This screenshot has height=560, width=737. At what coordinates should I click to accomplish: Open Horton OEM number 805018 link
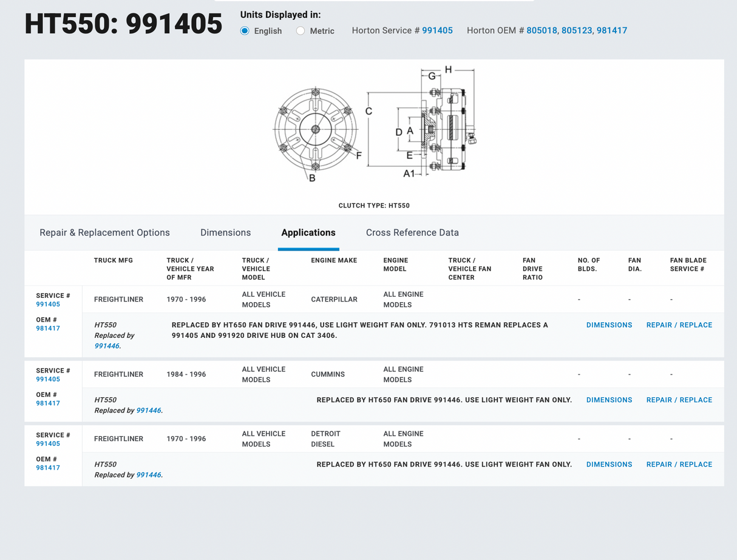[542, 30]
